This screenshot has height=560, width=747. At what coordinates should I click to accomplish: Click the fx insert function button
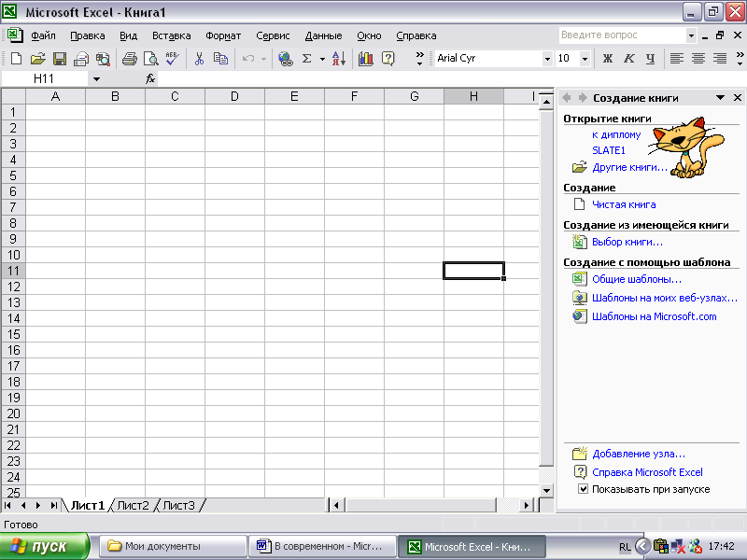pos(150,78)
